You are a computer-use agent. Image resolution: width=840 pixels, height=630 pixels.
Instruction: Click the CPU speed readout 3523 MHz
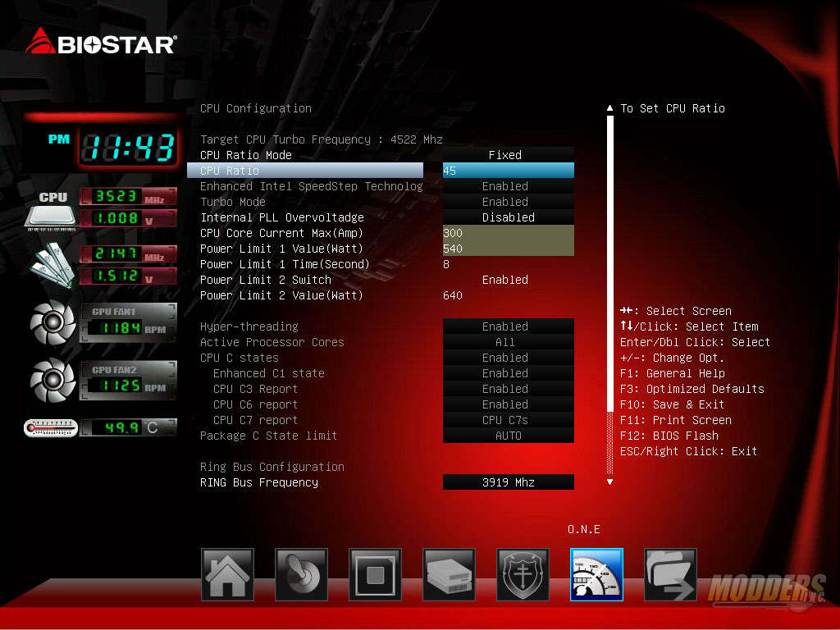click(x=128, y=197)
